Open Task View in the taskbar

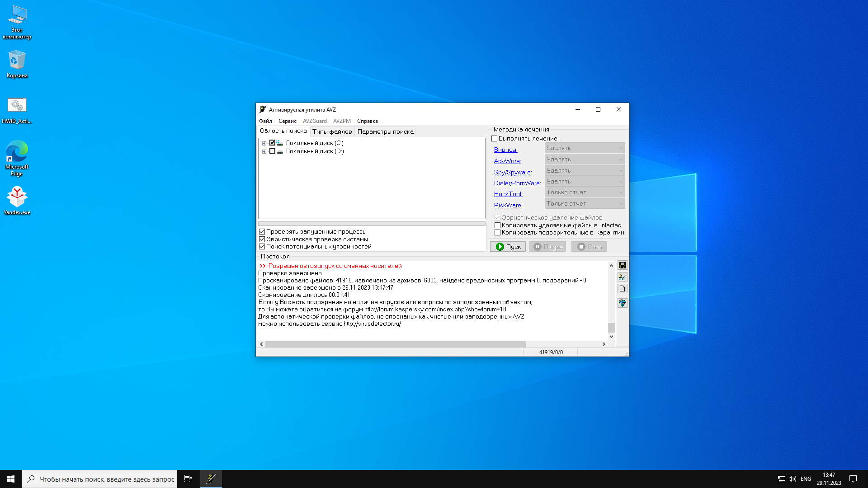coord(188,479)
